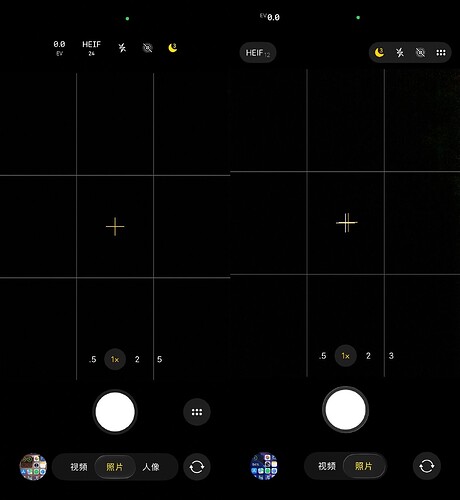The height and width of the screenshot is (500, 460).
Task: Flip camera using right screen rotate icon
Action: [x=427, y=466]
